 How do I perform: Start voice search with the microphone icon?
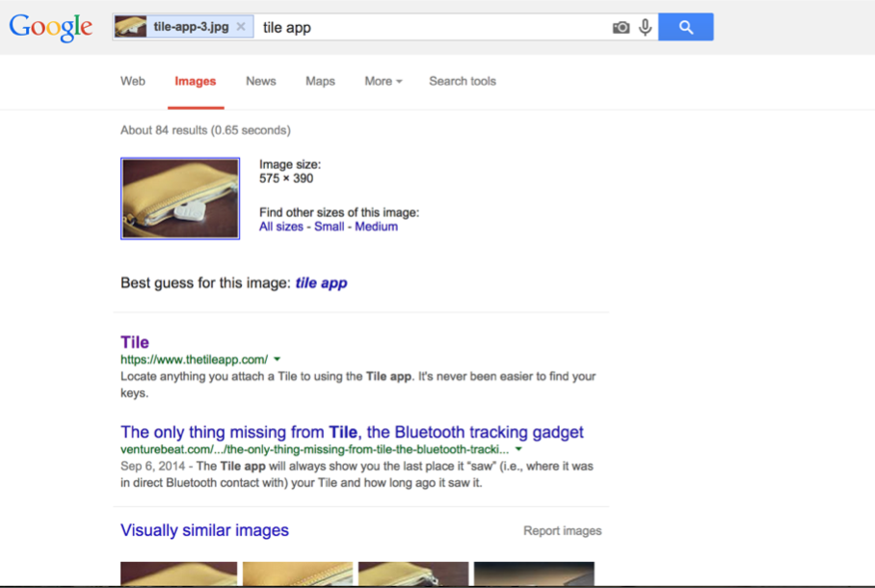[645, 27]
